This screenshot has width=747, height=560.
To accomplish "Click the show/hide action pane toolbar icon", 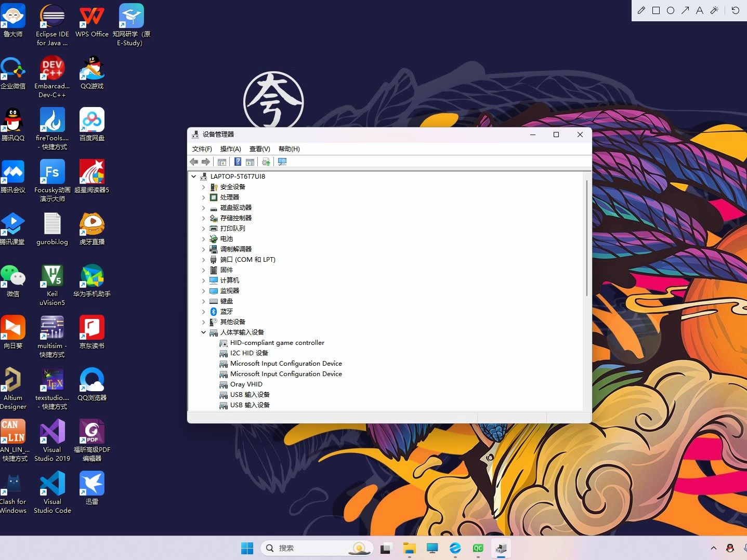I will click(250, 162).
